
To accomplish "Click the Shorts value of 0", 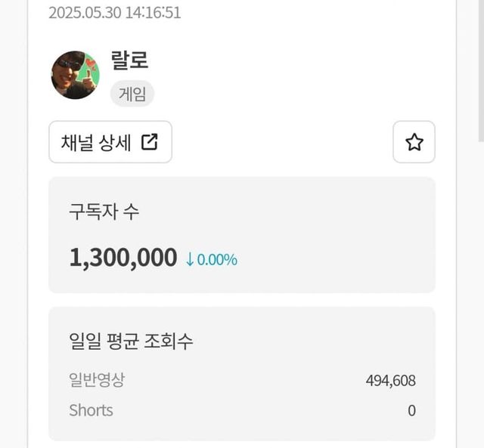I will click(411, 411).
